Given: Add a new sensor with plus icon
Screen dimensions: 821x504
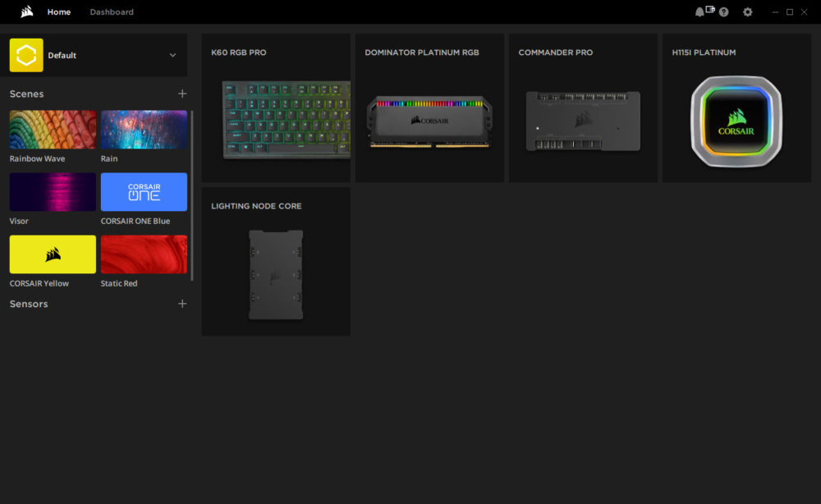Looking at the screenshot, I should point(182,304).
